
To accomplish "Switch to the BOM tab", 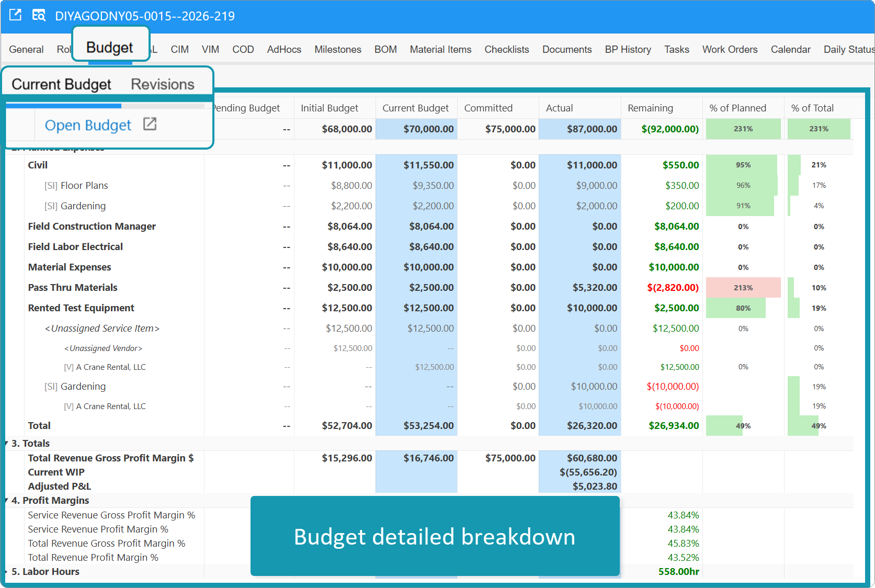I will click(x=385, y=49).
